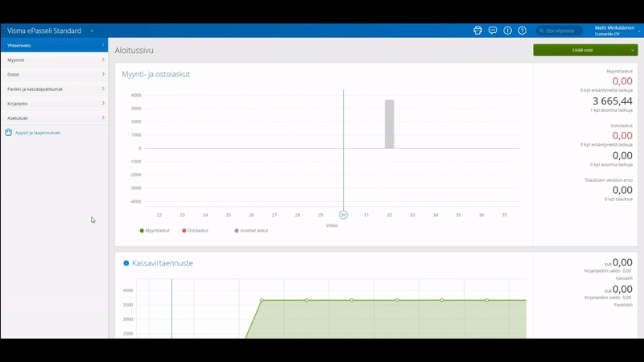Expand the Kirjanpito chevron
The width and height of the screenshot is (644, 362).
[103, 103]
